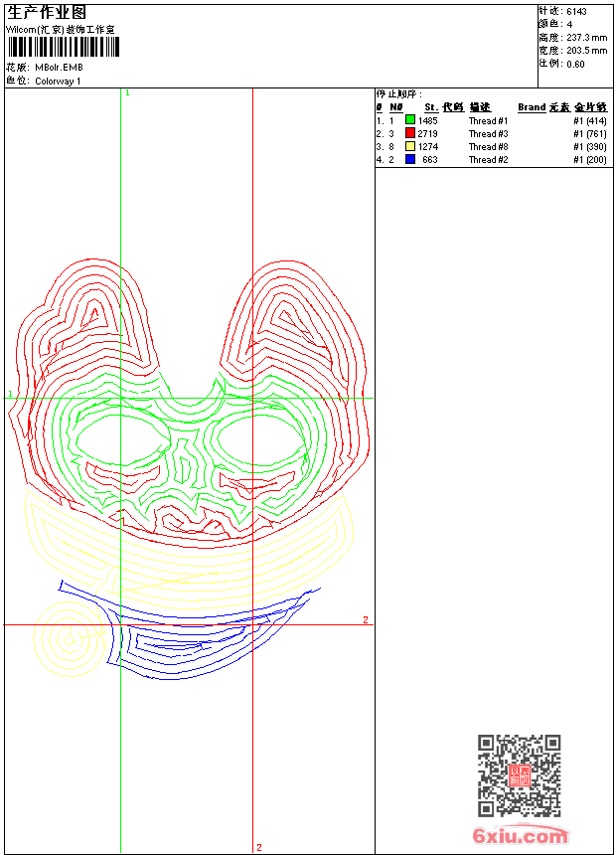Click the stitch count 1485

(428, 120)
